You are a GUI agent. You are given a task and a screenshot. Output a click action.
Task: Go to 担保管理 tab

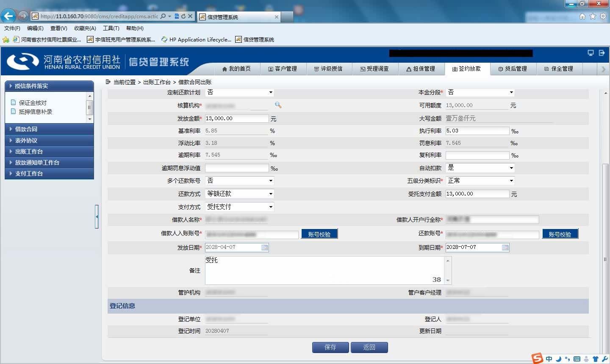click(421, 69)
